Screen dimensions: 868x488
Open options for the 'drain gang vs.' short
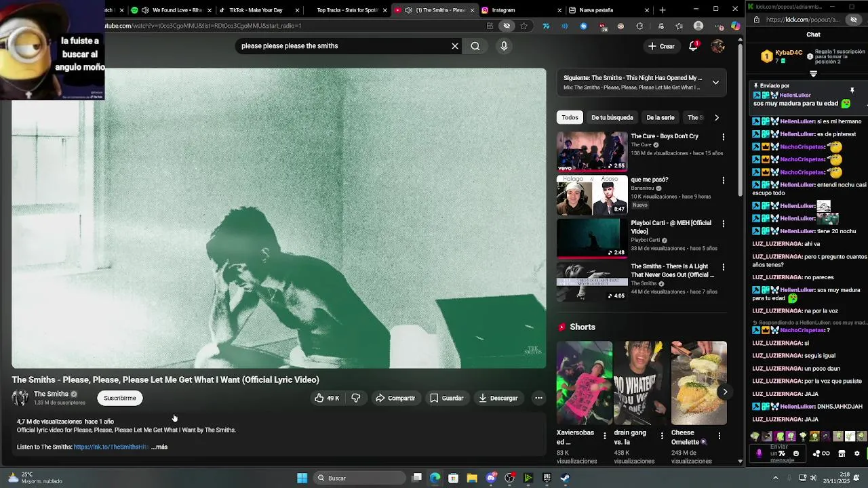662,436
